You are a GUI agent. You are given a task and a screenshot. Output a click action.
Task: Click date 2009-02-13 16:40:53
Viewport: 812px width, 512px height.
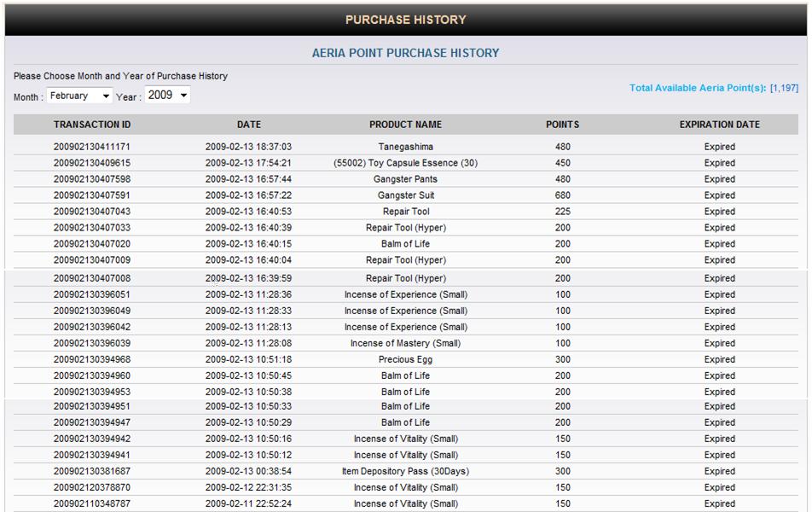(x=248, y=212)
